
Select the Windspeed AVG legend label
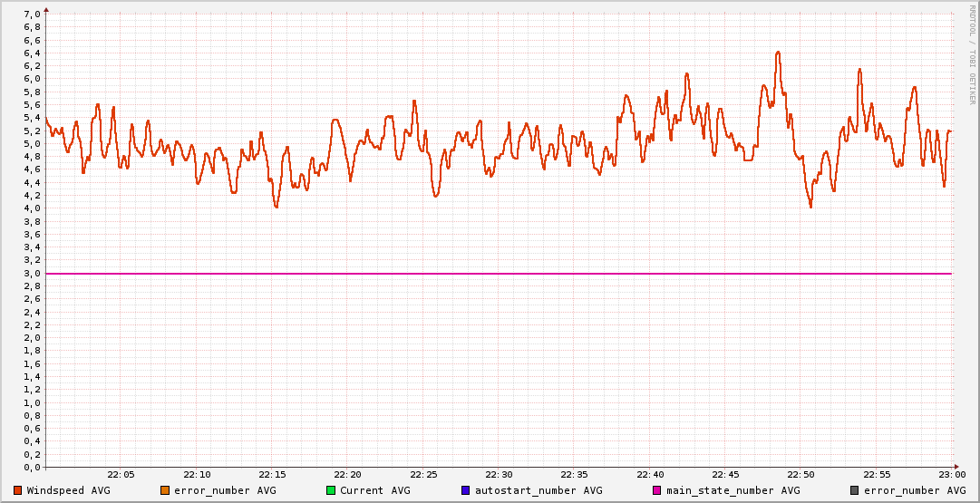(x=68, y=490)
